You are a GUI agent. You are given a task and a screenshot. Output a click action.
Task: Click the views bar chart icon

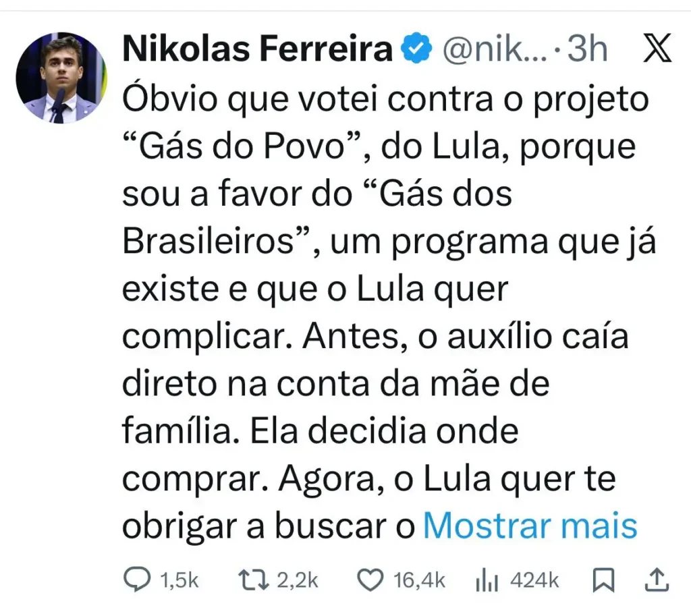(x=489, y=578)
